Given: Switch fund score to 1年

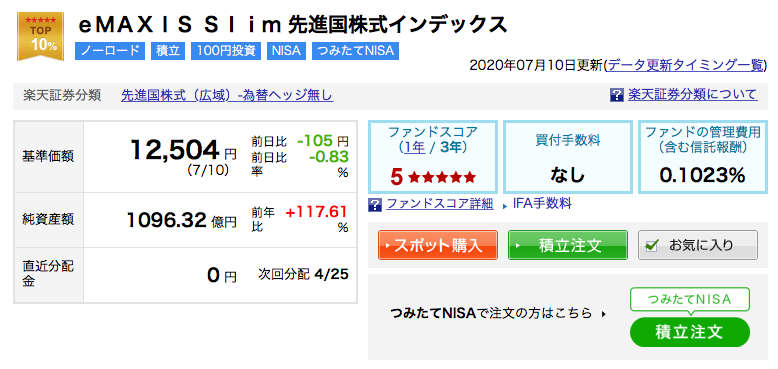Looking at the screenshot, I should 414,147.
